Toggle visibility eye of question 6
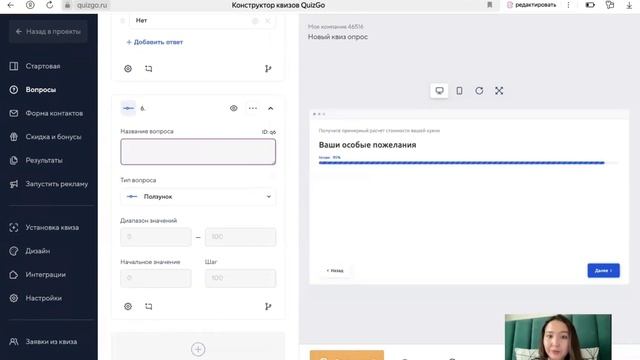Screen dimensions: 640x360 tap(233, 108)
